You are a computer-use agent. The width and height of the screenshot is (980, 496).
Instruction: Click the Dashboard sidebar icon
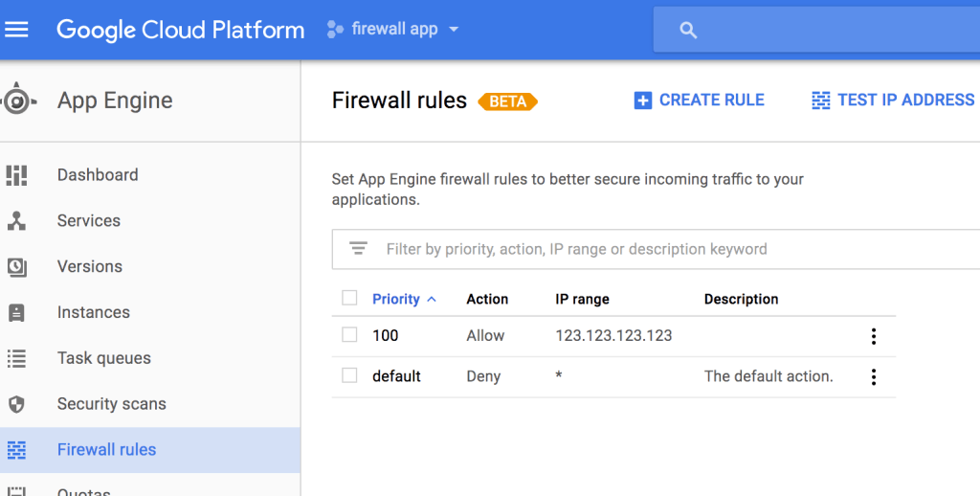16,175
